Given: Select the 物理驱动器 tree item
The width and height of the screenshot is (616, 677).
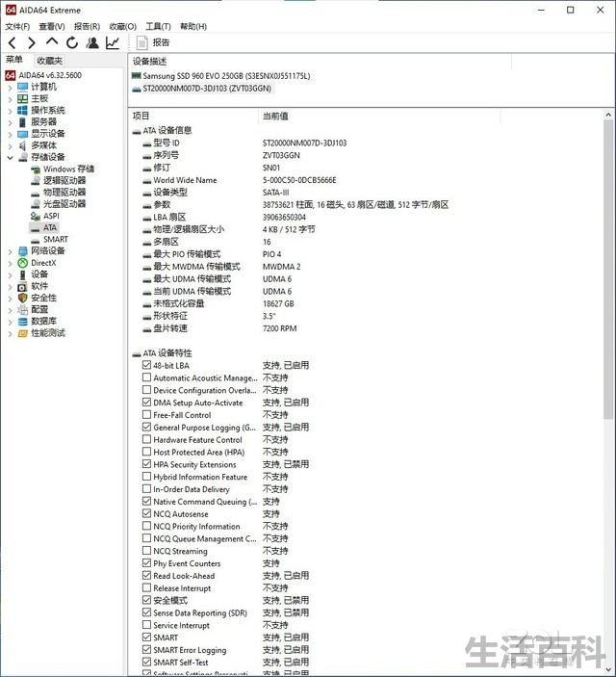Looking at the screenshot, I should coord(64,193).
